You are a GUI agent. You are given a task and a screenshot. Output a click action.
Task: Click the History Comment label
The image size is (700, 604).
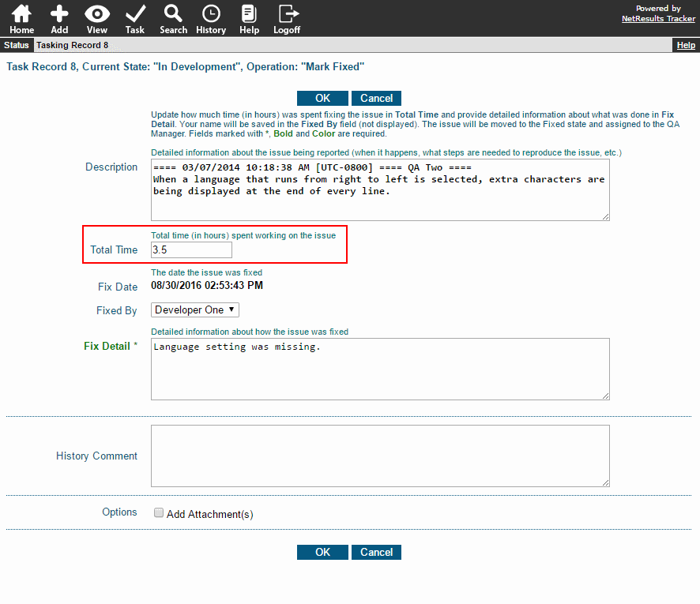(96, 456)
